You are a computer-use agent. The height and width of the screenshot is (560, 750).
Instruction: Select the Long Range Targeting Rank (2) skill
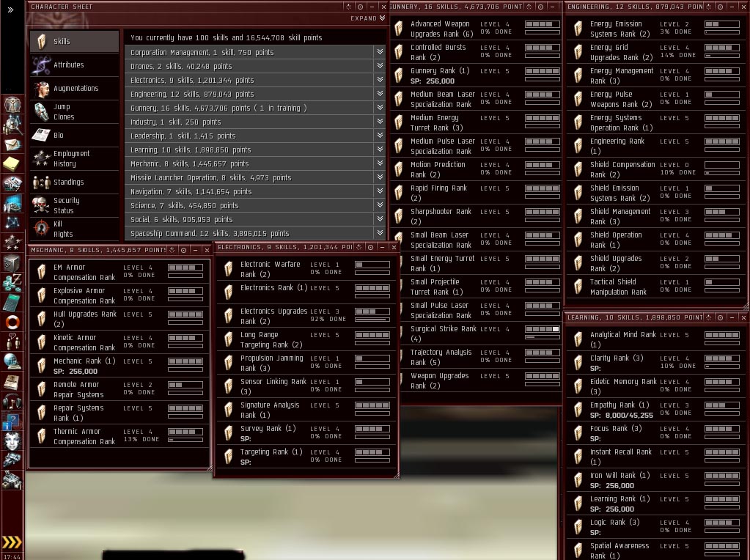coord(306,339)
